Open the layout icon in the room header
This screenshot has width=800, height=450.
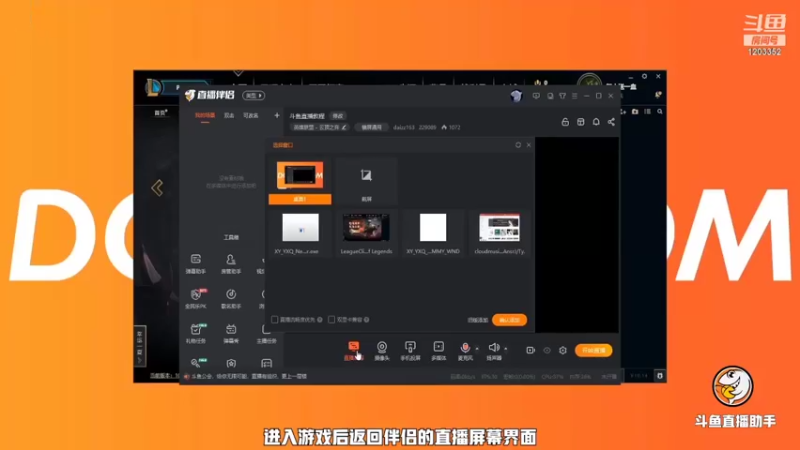point(581,122)
